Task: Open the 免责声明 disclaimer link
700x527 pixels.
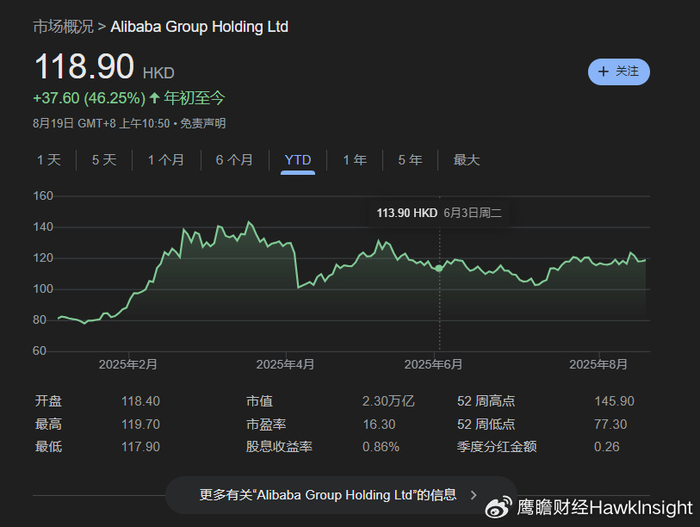Action: [x=203, y=123]
